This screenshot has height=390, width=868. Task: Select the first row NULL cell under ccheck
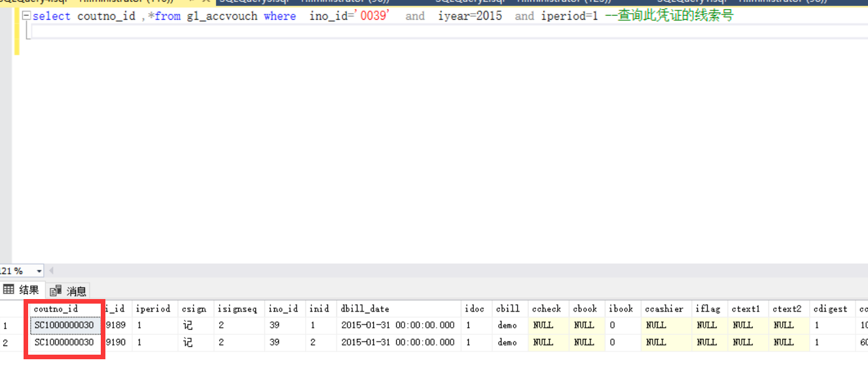click(x=543, y=325)
